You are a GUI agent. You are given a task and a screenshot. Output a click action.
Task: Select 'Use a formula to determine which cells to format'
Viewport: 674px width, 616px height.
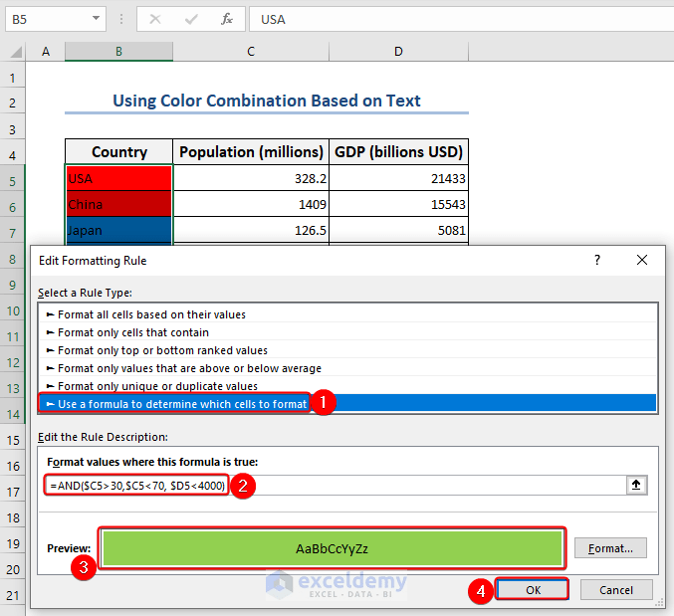(347, 404)
